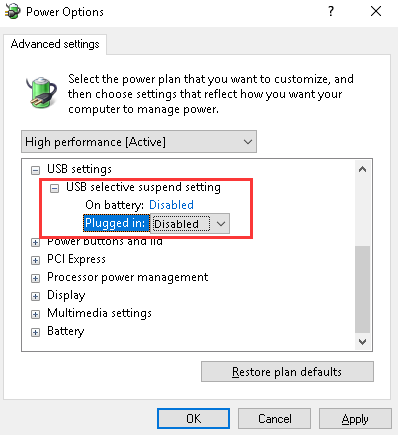This screenshot has height=435, width=398.
Task: Expand the Multimedia settings node
Action: tap(35, 314)
